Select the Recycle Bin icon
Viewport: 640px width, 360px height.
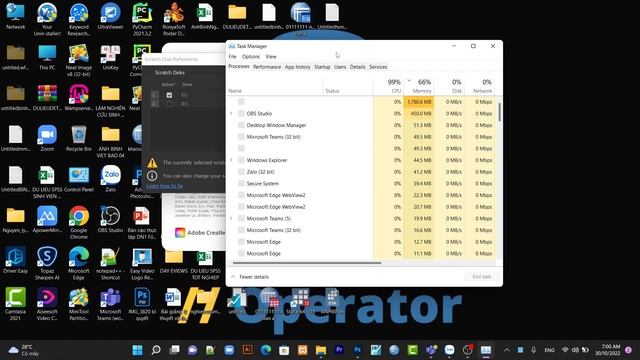click(x=79, y=138)
